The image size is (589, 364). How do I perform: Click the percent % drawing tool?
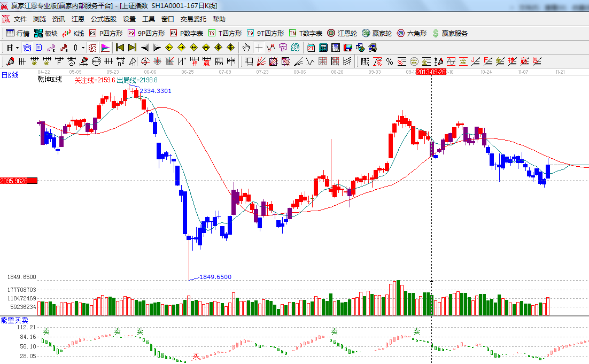[x=390, y=61]
